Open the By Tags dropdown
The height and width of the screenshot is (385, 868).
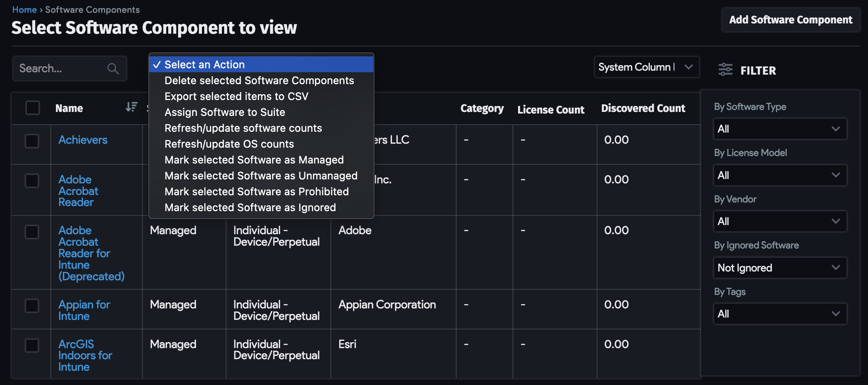(779, 314)
